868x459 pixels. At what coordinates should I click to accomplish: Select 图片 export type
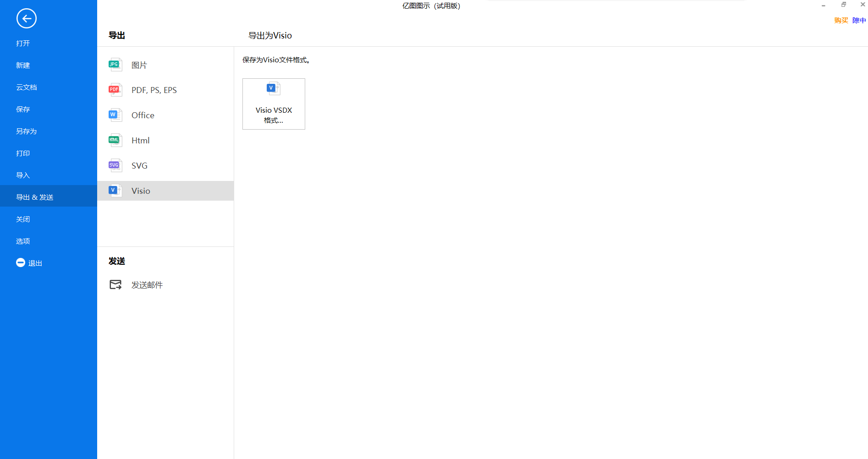tap(139, 66)
